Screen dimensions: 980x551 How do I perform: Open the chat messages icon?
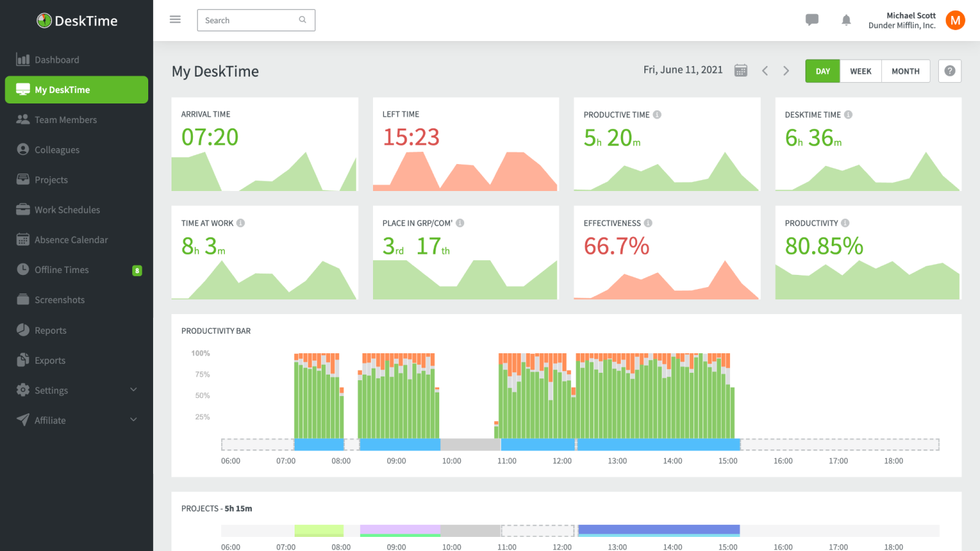pyautogui.click(x=812, y=20)
